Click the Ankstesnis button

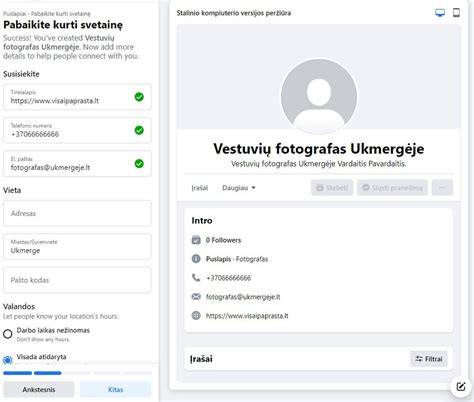coord(39,389)
